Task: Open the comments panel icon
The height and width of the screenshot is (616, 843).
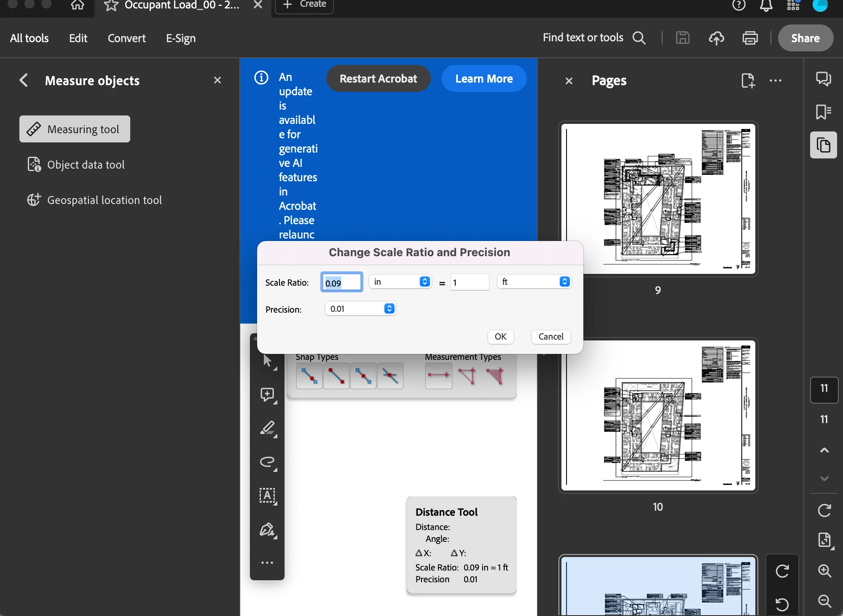Action: tap(823, 78)
